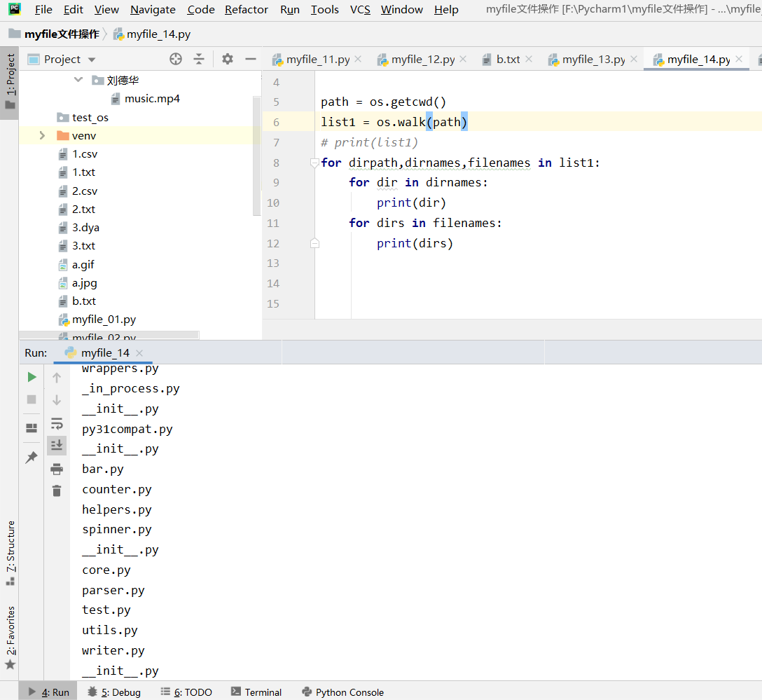The height and width of the screenshot is (700, 762).
Task: Rerun myfile_14 with green play icon
Action: [x=32, y=377]
